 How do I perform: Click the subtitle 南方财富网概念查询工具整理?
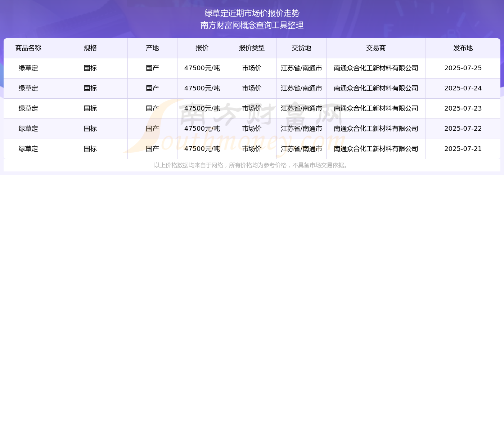point(252,25)
